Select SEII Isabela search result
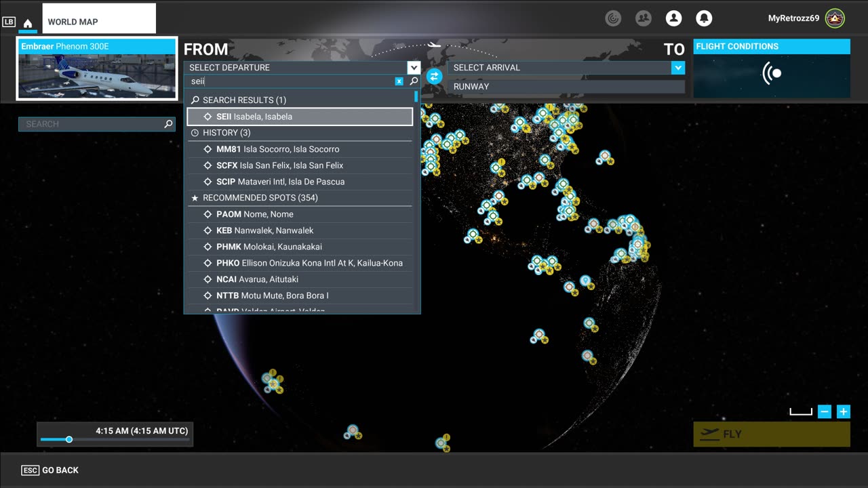Screen dimensions: 868x488 pyautogui.click(x=300, y=117)
